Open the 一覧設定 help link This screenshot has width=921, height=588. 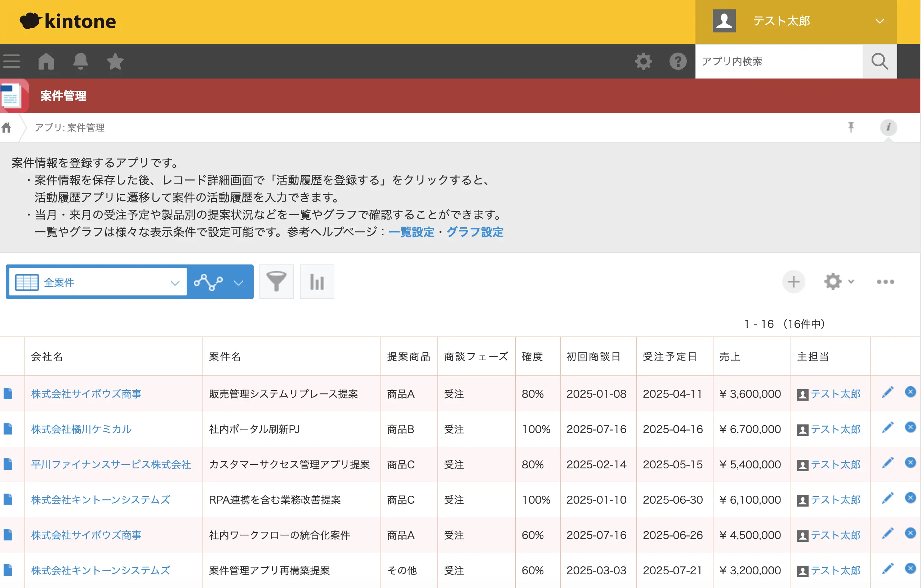(411, 232)
